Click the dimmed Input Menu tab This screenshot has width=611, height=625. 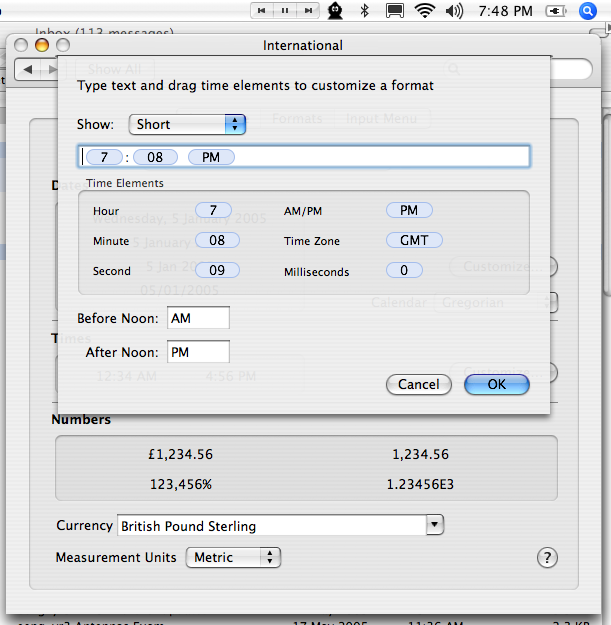(x=381, y=118)
